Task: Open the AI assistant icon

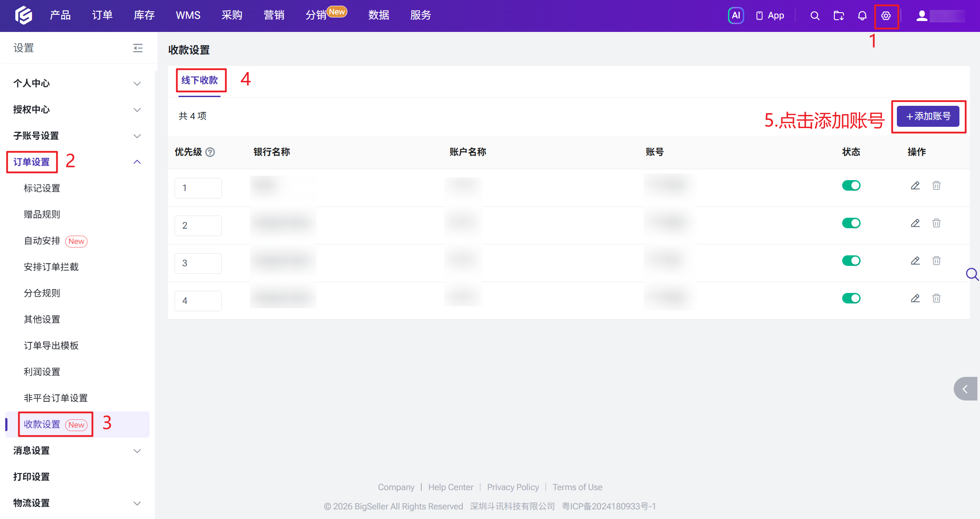Action: coord(736,16)
